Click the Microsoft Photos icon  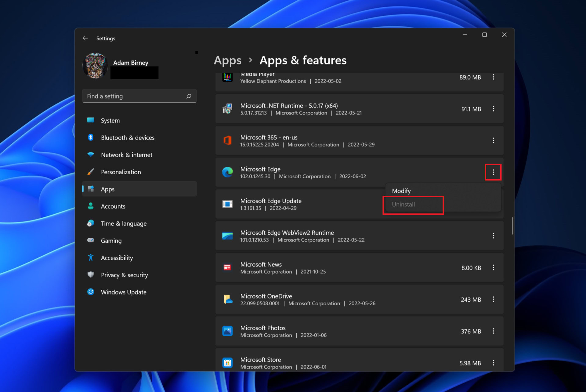227,331
